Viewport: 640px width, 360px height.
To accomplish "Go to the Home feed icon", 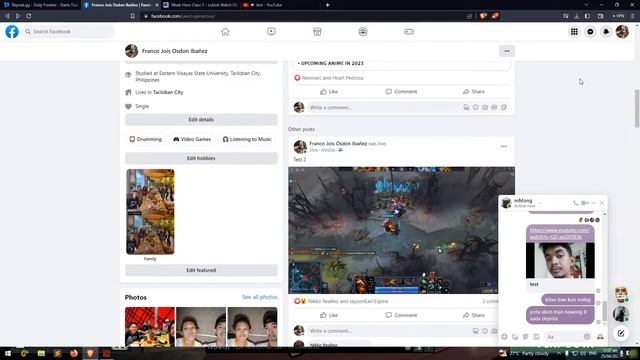I will pos(225,31).
